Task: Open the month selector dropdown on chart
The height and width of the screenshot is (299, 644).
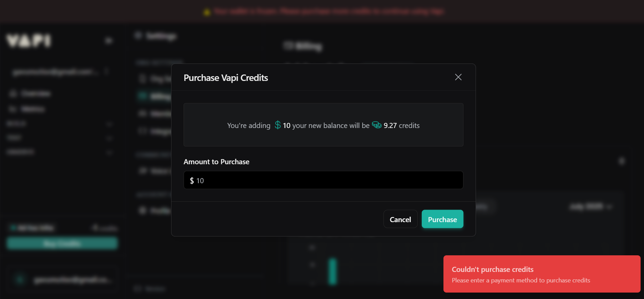Action: [x=590, y=206]
